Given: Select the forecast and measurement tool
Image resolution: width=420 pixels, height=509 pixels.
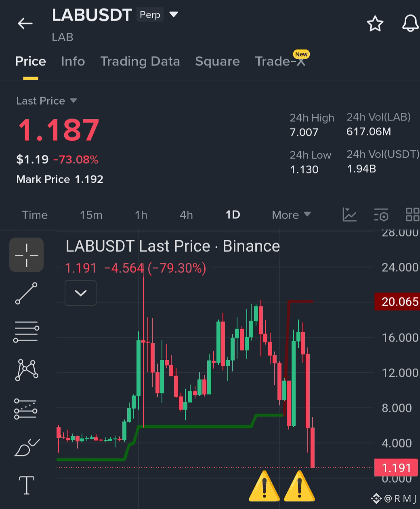Looking at the screenshot, I should tap(26, 408).
